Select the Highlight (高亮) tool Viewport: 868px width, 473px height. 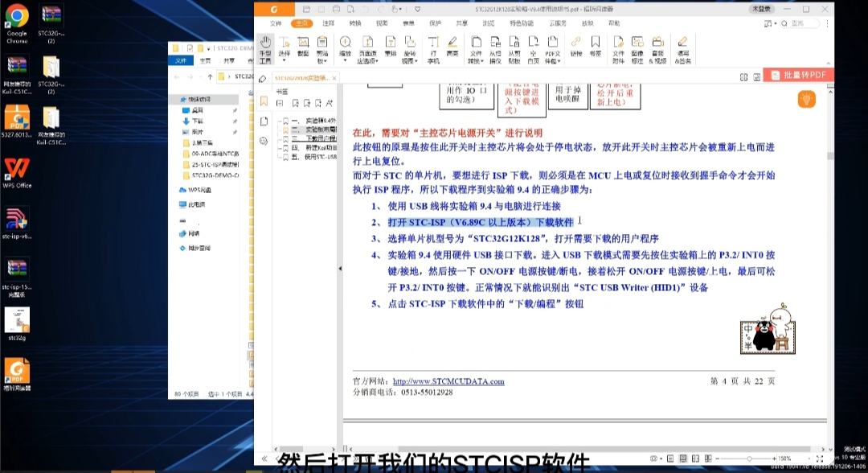[452, 47]
